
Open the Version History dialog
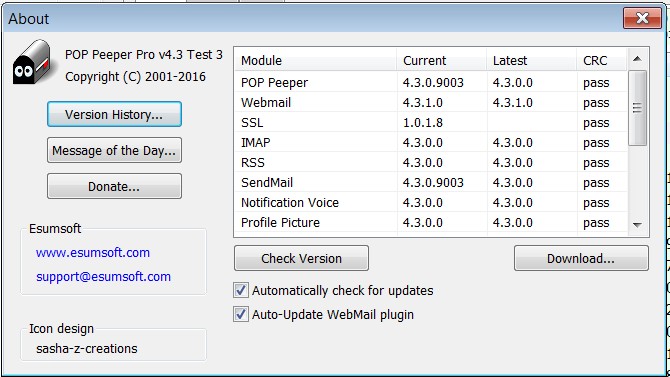[114, 114]
